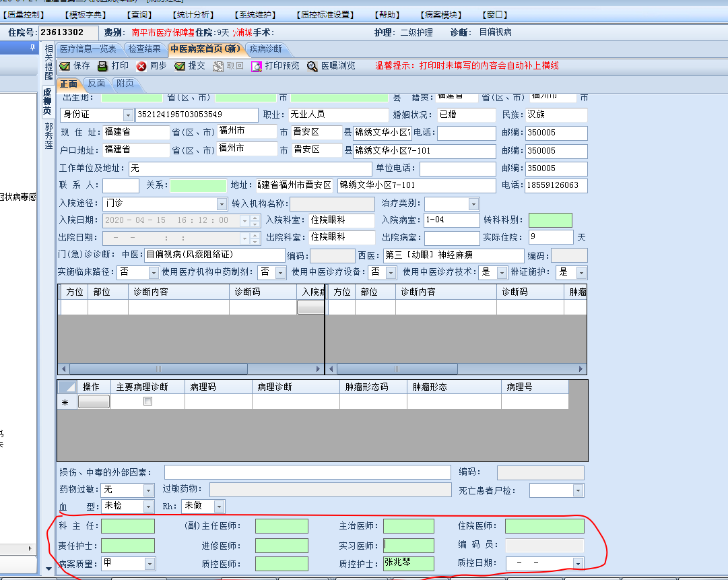Click the 同步 red sync icon
Screen dimensions: 728x580
click(141, 67)
